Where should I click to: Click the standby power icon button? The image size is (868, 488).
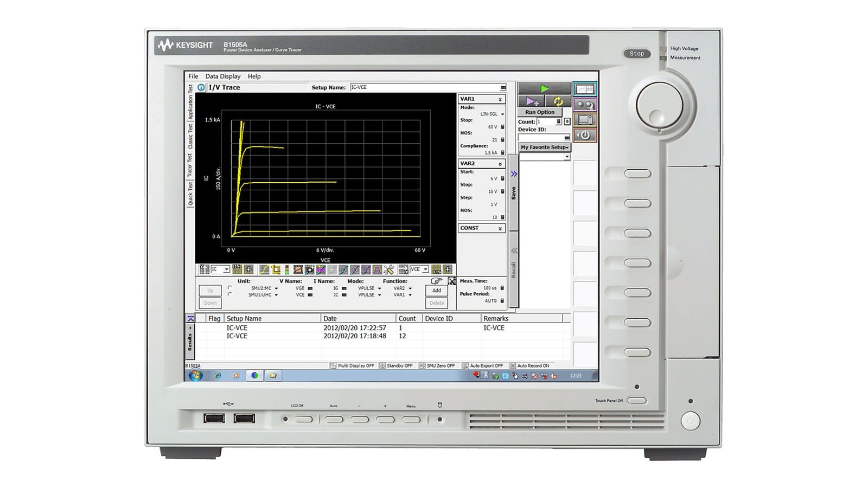[585, 135]
